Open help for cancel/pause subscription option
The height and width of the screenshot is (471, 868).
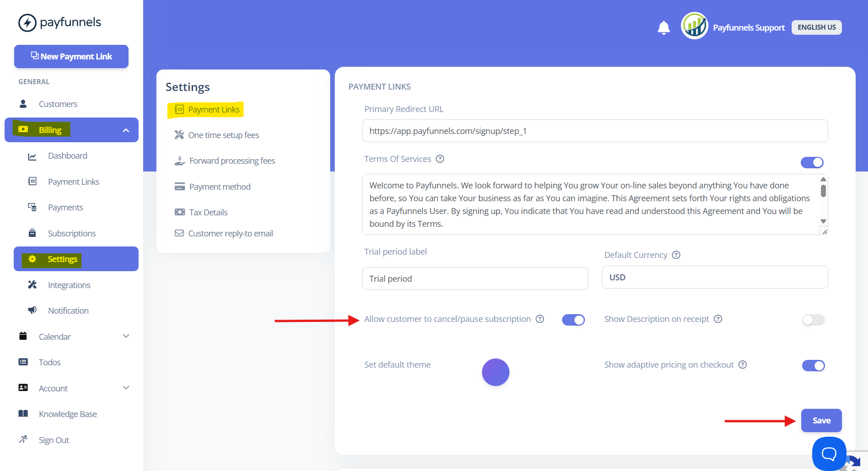tap(540, 319)
